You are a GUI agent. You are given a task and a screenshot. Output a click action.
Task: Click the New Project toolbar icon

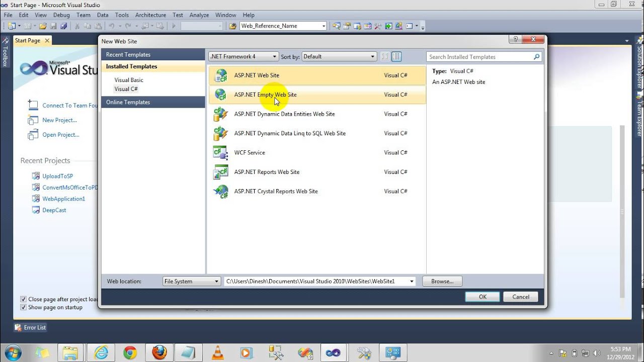tap(11, 26)
